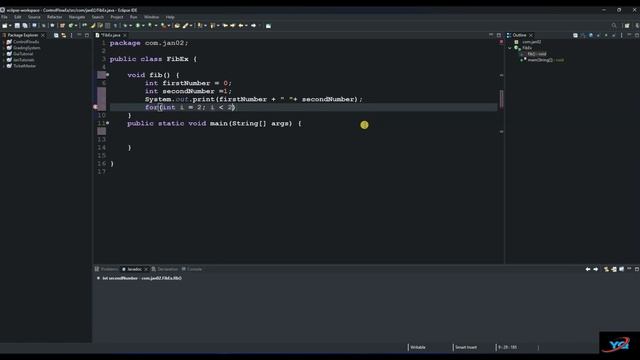Screen dimensions: 640x360
Task: Select the GuiTutorial project
Action: (23, 54)
